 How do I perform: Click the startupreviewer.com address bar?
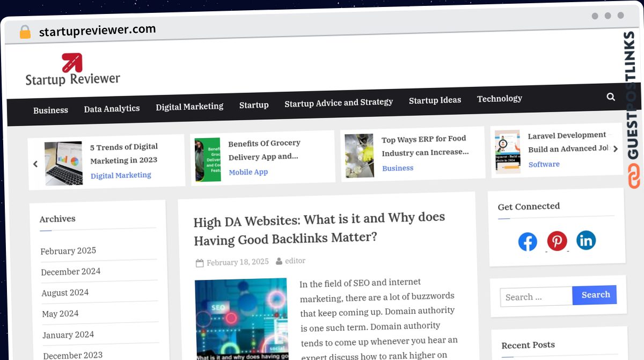click(x=98, y=30)
